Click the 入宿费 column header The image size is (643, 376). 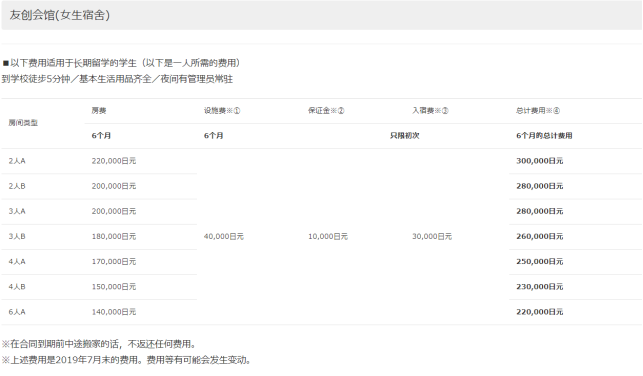430,110
